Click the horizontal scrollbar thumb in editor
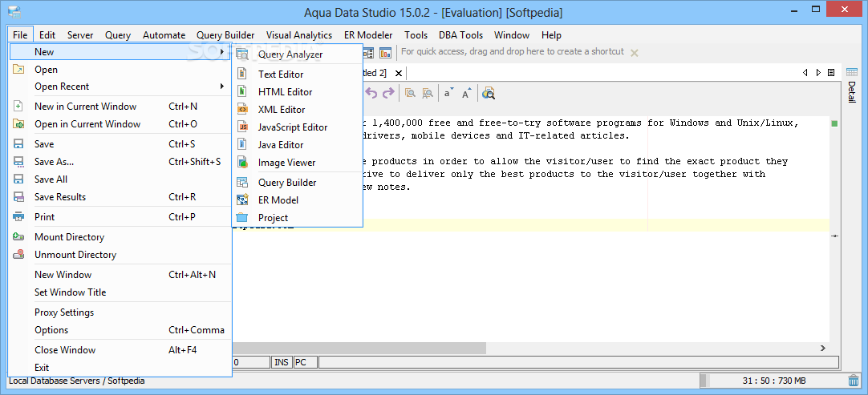Image resolution: width=868 pixels, height=395 pixels. click(x=359, y=348)
